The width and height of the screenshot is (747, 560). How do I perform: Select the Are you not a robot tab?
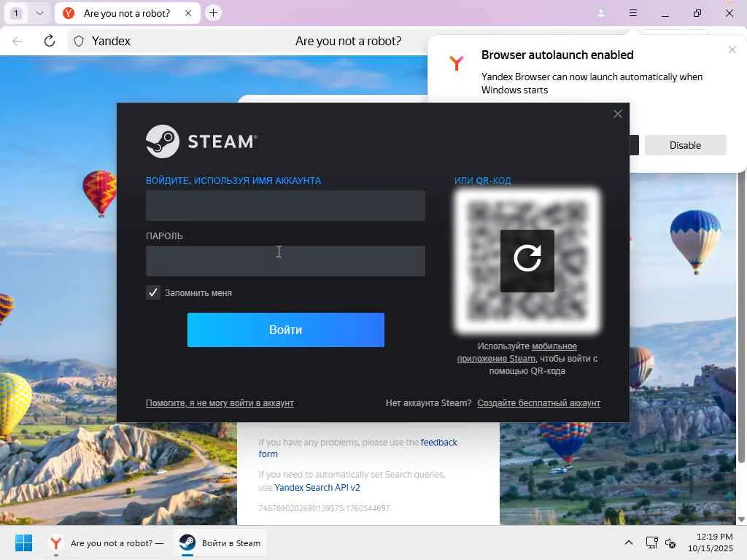[127, 13]
